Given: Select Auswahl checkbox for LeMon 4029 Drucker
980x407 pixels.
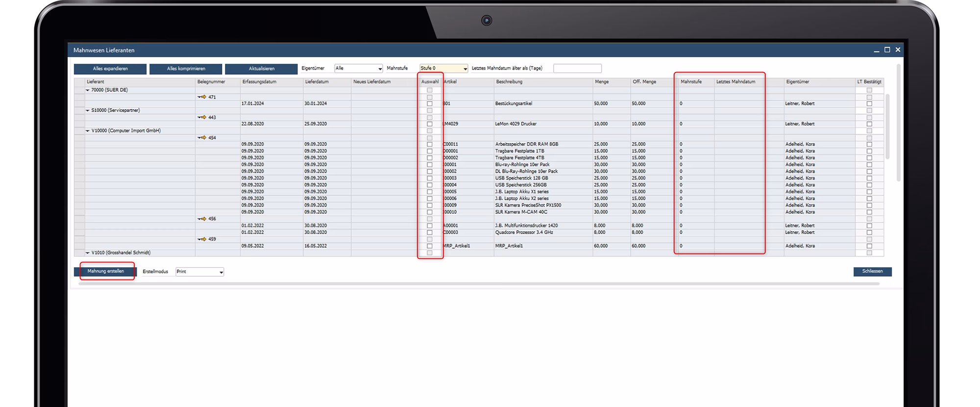Looking at the screenshot, I should tap(430, 124).
